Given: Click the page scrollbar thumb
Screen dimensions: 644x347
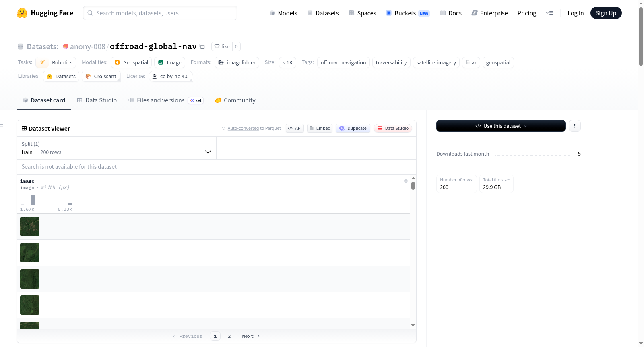Looking at the screenshot, I should click(x=641, y=36).
